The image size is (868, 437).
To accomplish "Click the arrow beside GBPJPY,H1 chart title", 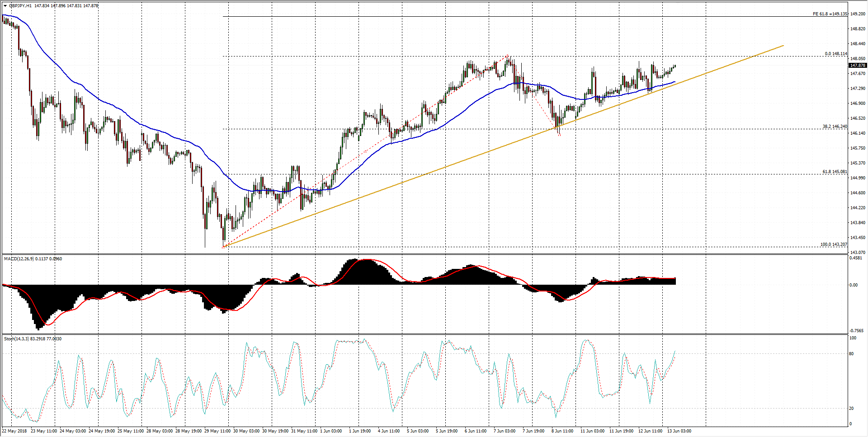I will pyautogui.click(x=5, y=6).
